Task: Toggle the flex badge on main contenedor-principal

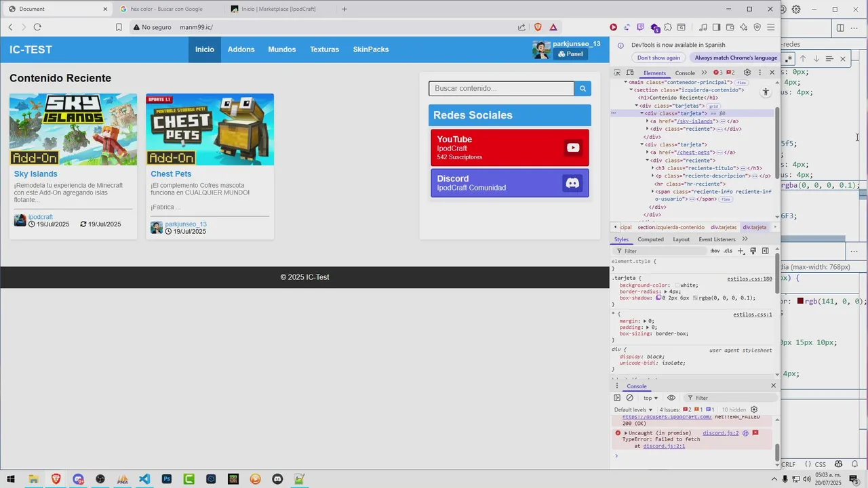Action: click(741, 82)
